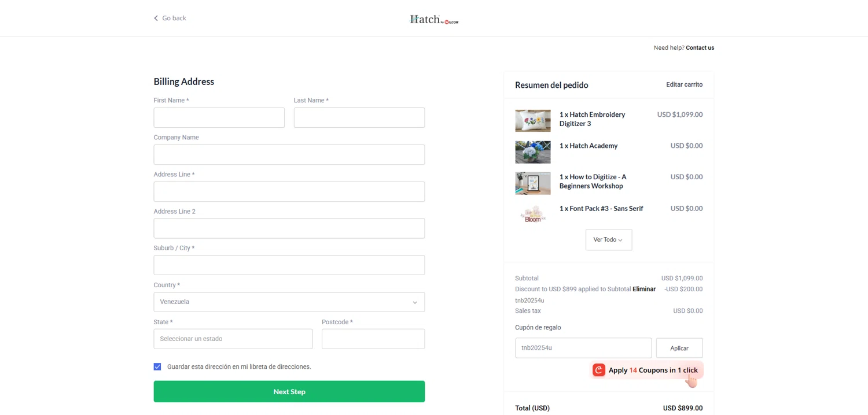
Task: Click the gift coupon code input field
Action: pos(583,348)
